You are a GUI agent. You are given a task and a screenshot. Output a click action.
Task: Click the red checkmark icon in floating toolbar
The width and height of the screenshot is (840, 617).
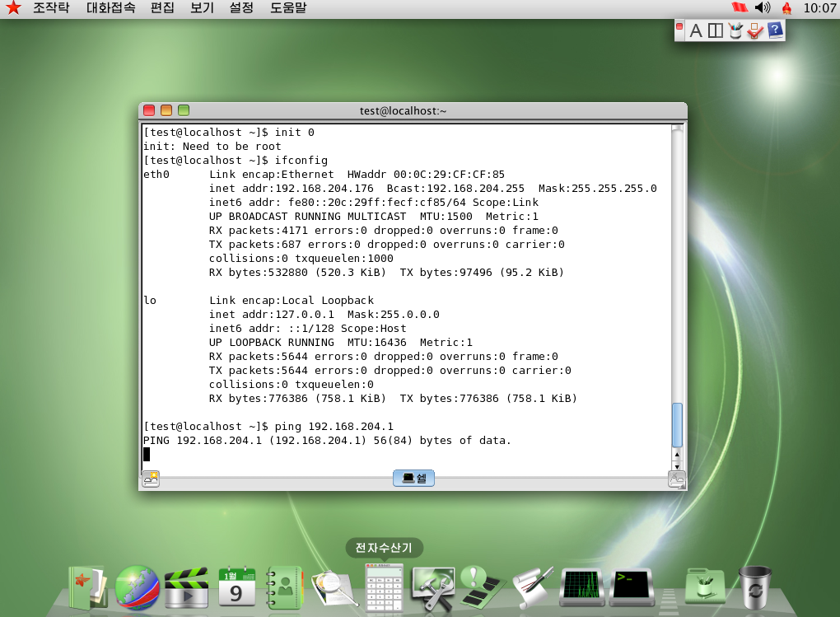point(755,31)
